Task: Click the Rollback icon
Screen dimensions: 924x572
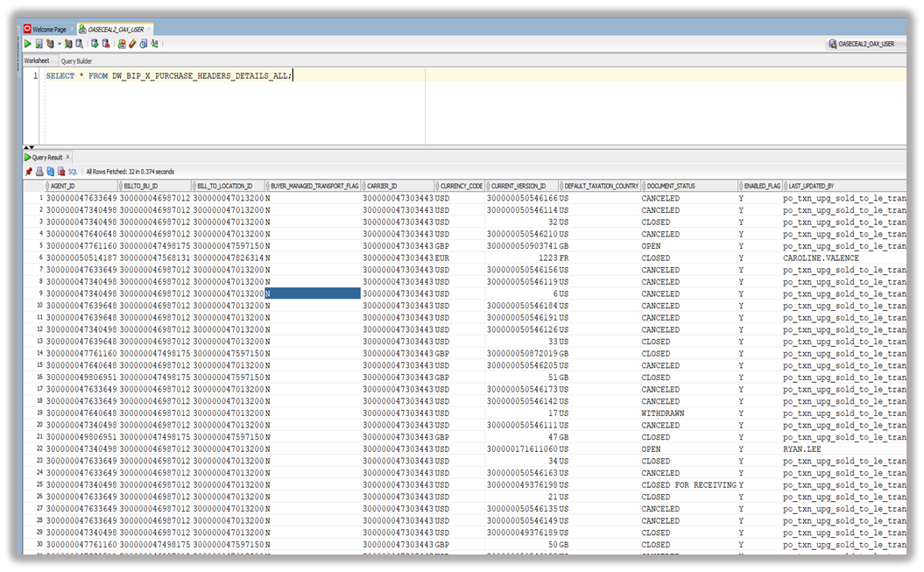Action: coord(105,46)
